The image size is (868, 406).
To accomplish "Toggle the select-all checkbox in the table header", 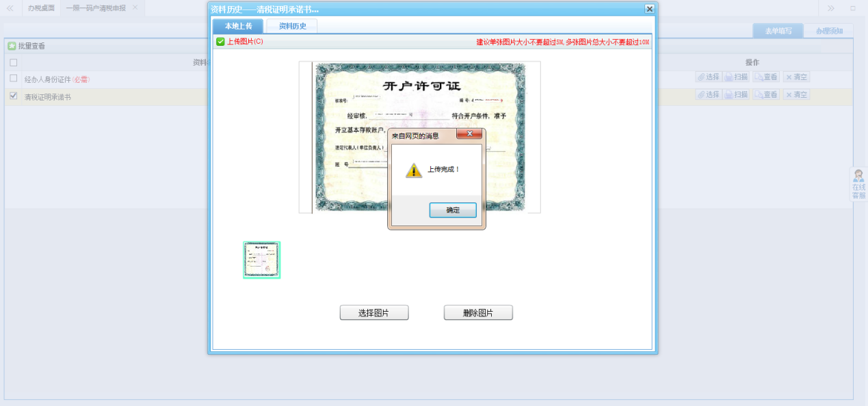I will click(x=13, y=62).
